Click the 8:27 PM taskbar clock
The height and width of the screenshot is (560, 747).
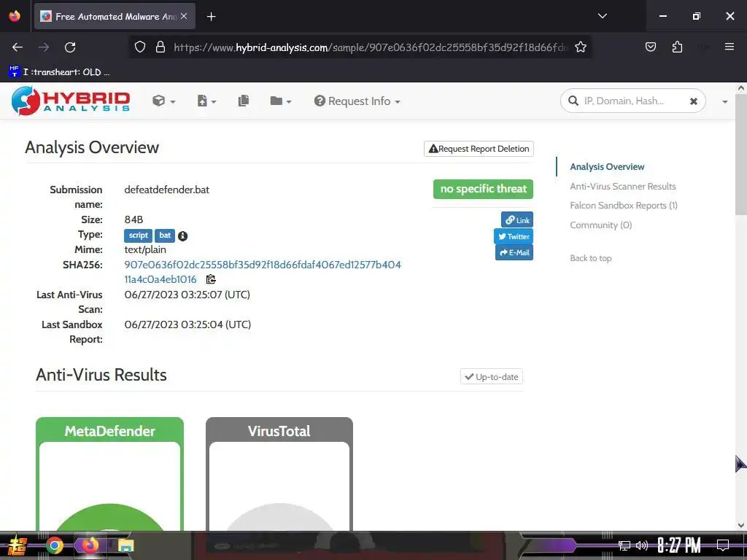coord(679,545)
